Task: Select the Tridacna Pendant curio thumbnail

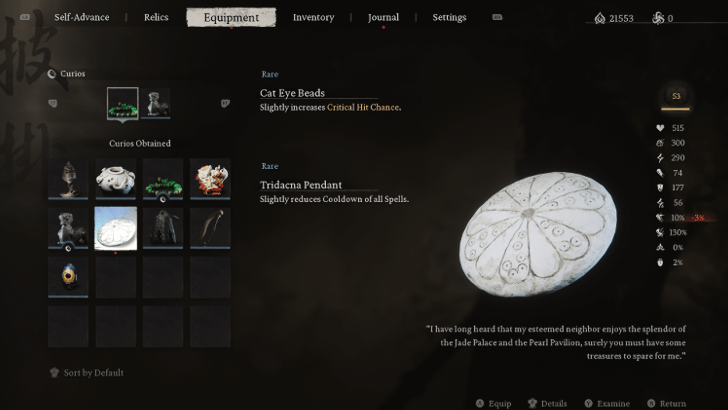Action: pos(116,228)
